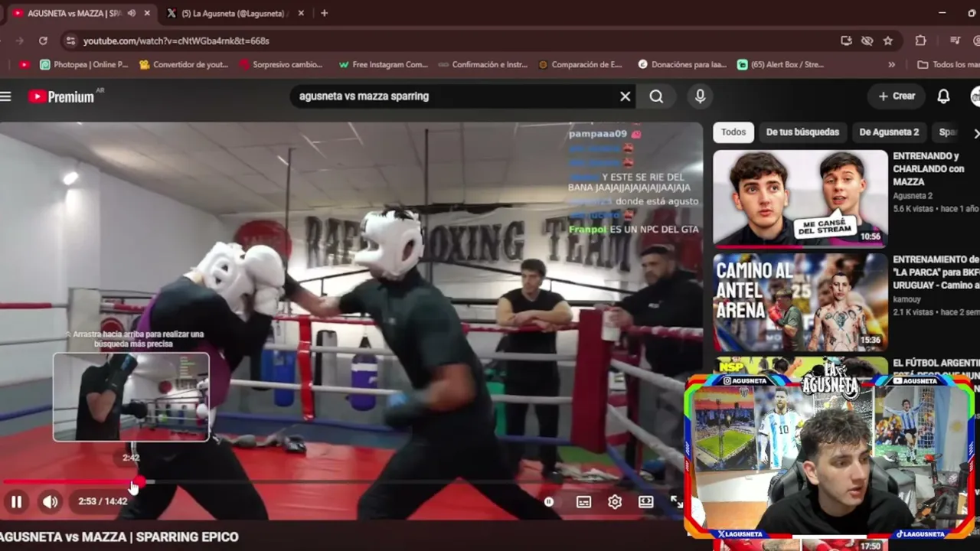Open the browser extensions puzzle icon

pyautogui.click(x=920, y=41)
